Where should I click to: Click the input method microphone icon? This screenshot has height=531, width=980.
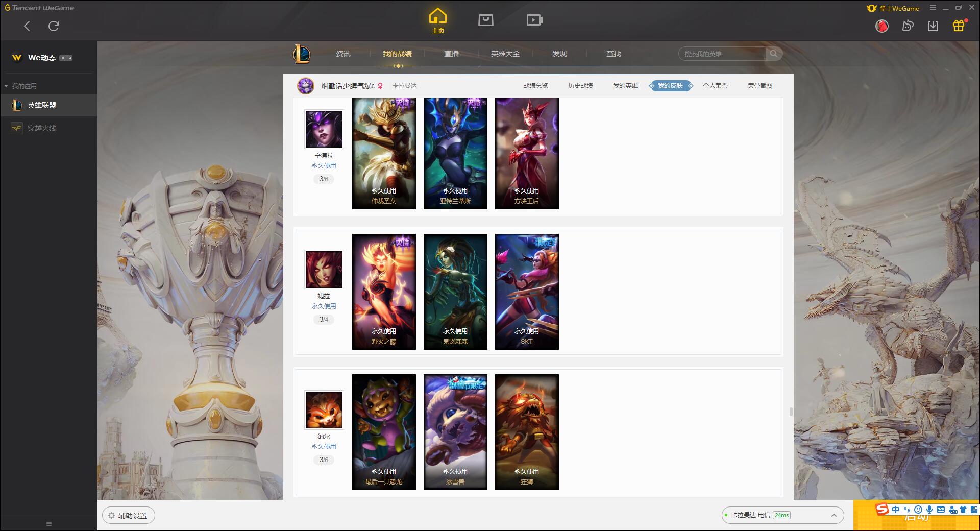(929, 509)
